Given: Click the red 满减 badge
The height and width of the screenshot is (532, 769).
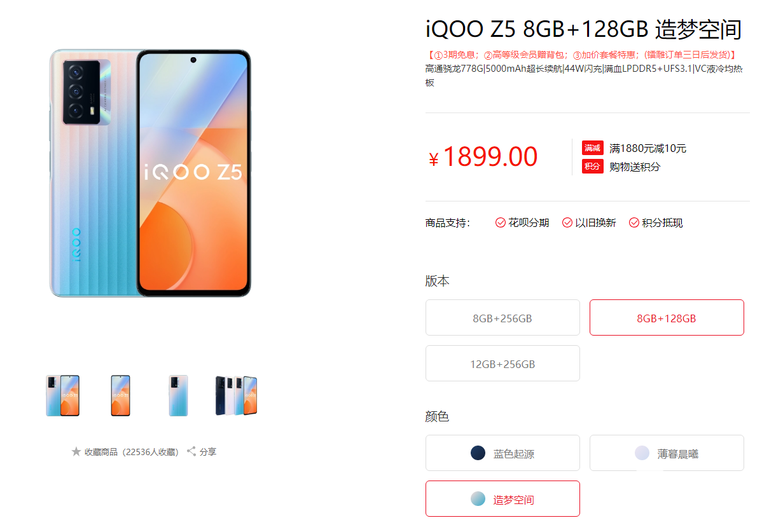Looking at the screenshot, I should [x=592, y=148].
